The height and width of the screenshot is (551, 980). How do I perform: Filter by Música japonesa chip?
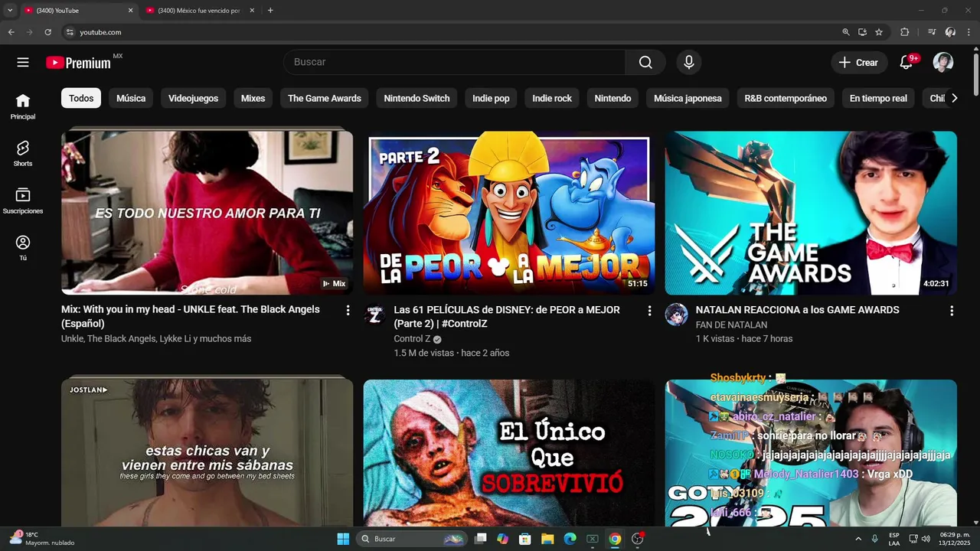[688, 98]
